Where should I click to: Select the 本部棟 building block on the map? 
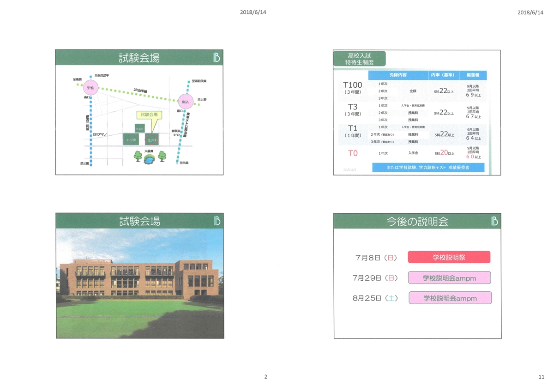(x=131, y=139)
